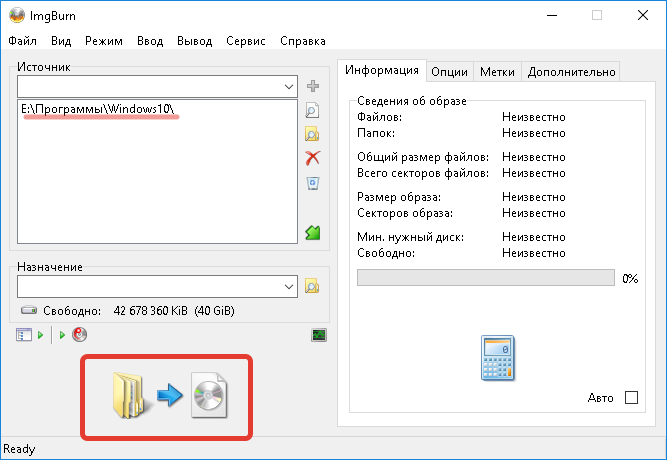
Task: Switch to the Метки tab
Action: (x=497, y=72)
